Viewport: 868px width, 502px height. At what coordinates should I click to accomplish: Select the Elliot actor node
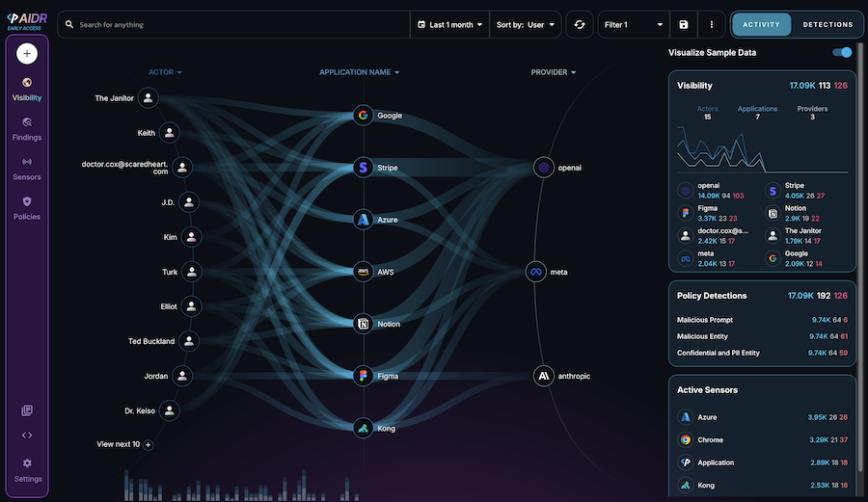(x=192, y=306)
